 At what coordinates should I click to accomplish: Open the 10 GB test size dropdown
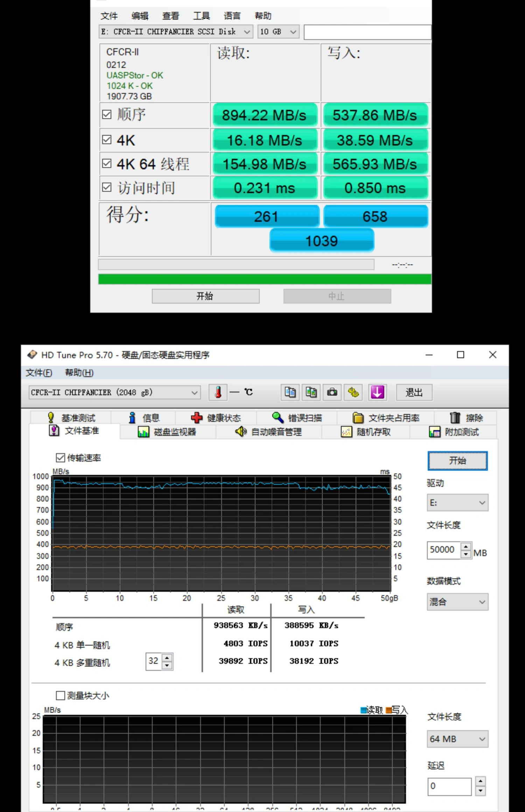pyautogui.click(x=278, y=32)
